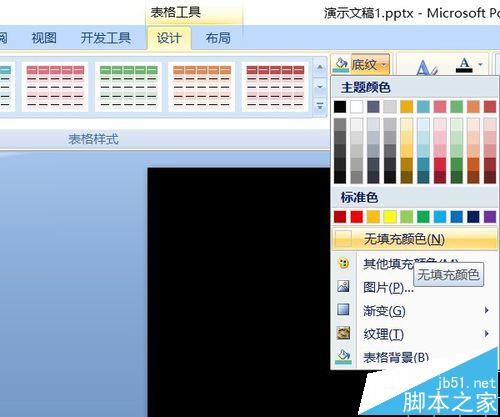Pick dark navy standard color swatch
This screenshot has width=500, height=417.
[x=473, y=217]
